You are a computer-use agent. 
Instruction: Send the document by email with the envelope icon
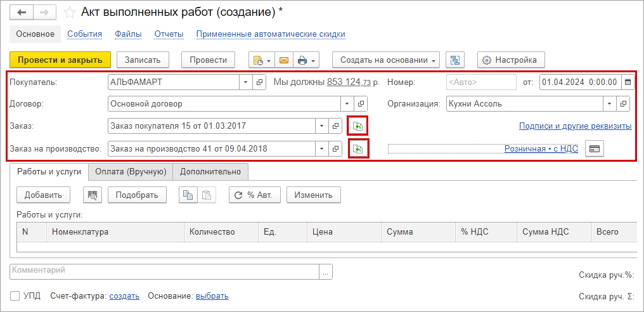click(x=284, y=60)
